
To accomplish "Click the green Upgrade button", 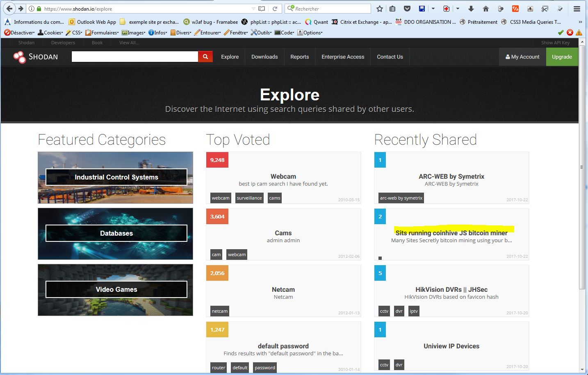I will click(x=562, y=57).
